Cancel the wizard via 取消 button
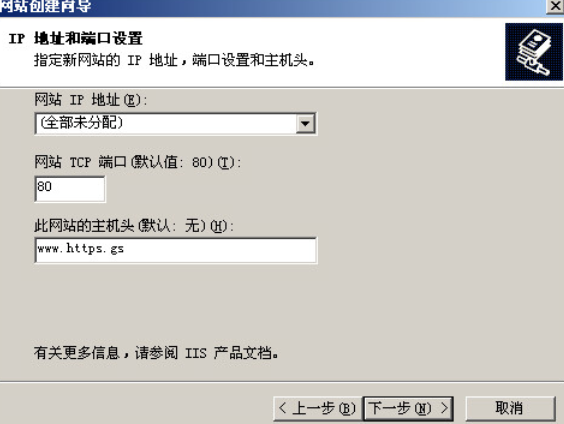 510,408
